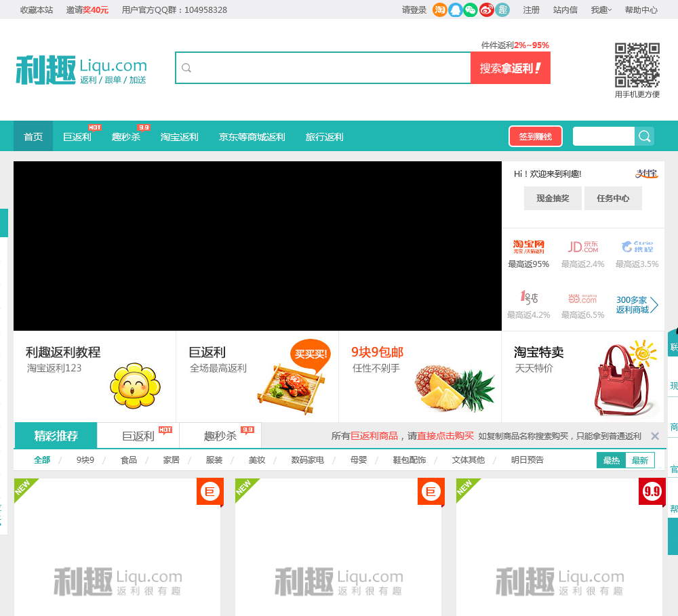Click the 请登录 link
678x616 pixels.
[414, 10]
